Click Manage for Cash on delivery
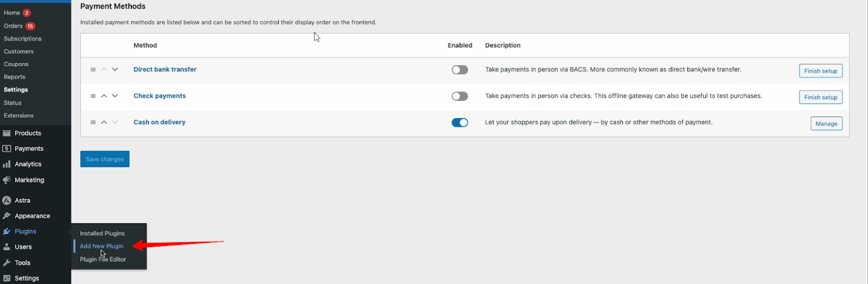Viewport: 868px width, 284px height. (x=826, y=124)
